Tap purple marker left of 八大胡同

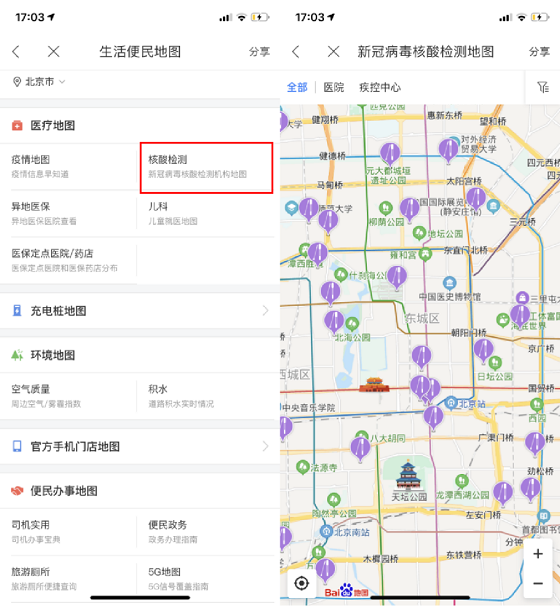(360, 449)
